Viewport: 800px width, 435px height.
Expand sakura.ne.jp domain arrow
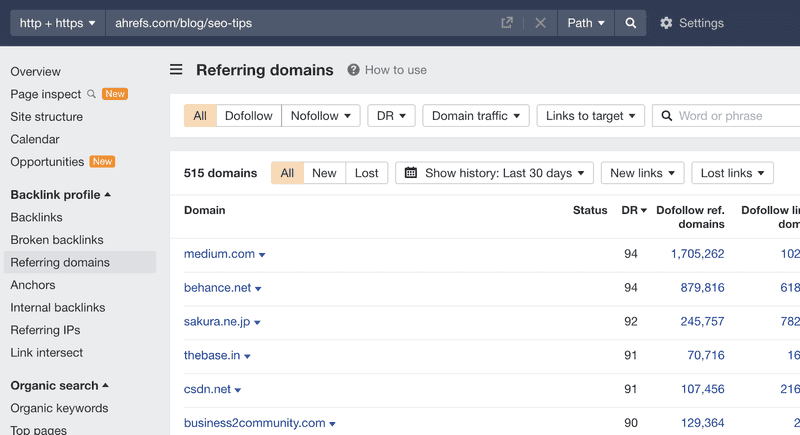pyautogui.click(x=257, y=322)
